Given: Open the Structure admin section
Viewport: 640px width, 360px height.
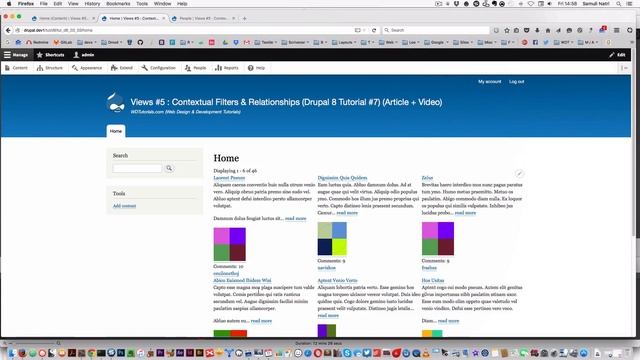Looking at the screenshot, I should coord(50,68).
